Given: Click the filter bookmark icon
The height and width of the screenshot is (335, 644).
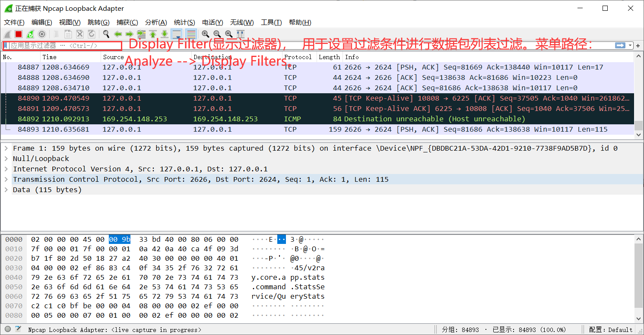Looking at the screenshot, I should [6, 45].
